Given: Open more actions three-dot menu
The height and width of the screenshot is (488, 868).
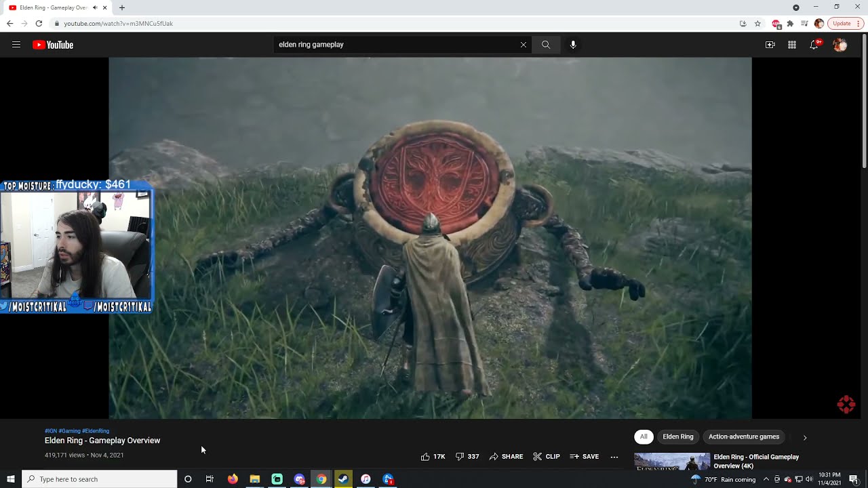Looking at the screenshot, I should point(614,457).
